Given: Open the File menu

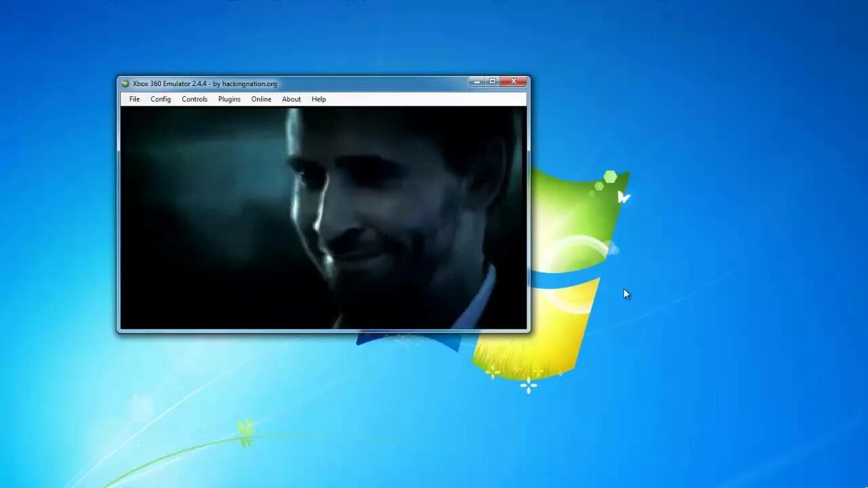Looking at the screenshot, I should pos(134,99).
